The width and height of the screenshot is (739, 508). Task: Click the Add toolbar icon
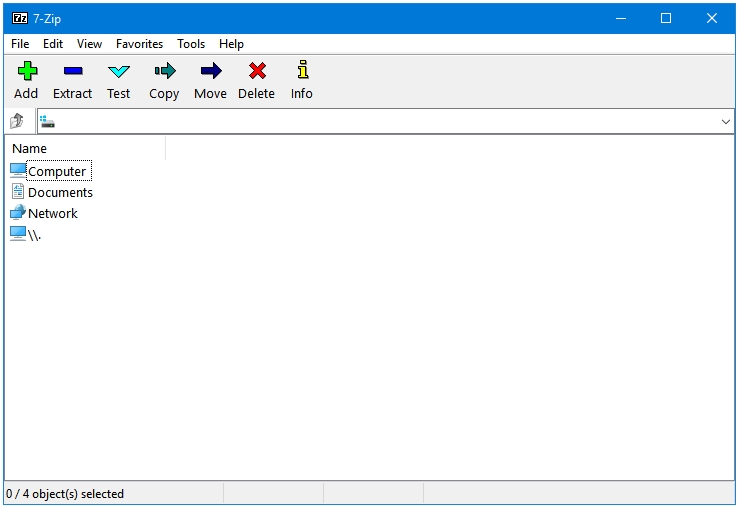pyautogui.click(x=27, y=71)
